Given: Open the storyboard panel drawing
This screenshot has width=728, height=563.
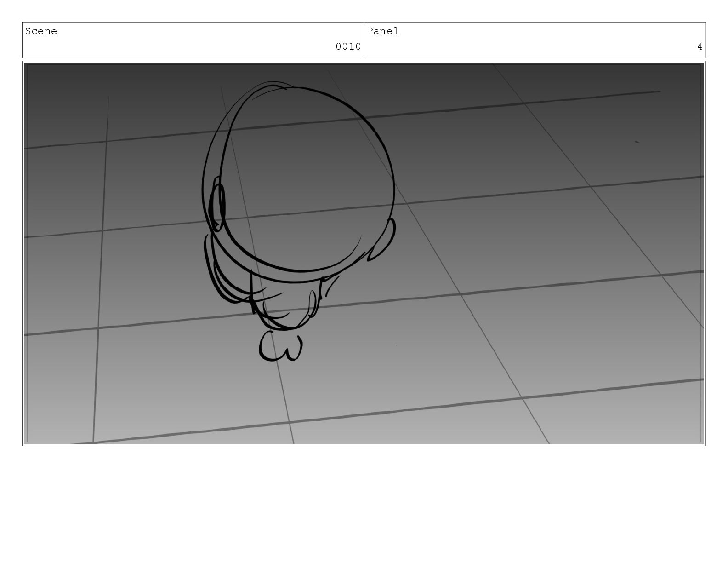Looking at the screenshot, I should coord(364,253).
